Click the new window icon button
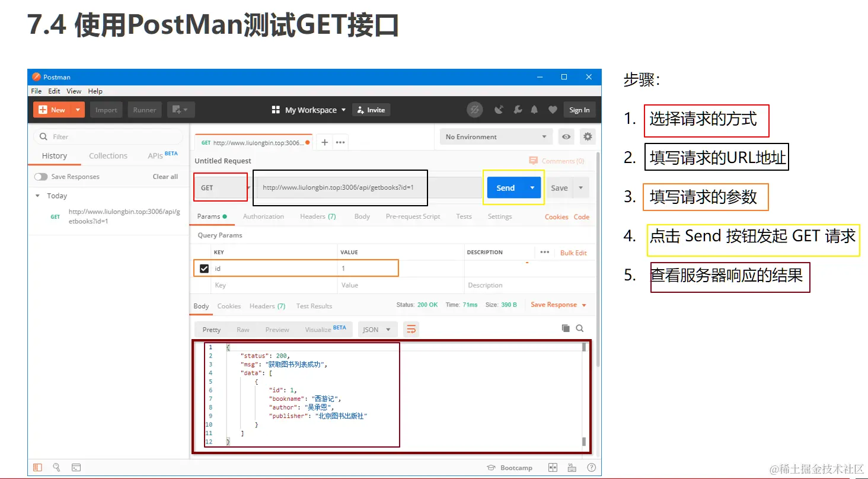Image resolution: width=868 pixels, height=479 pixels. pyautogui.click(x=181, y=110)
